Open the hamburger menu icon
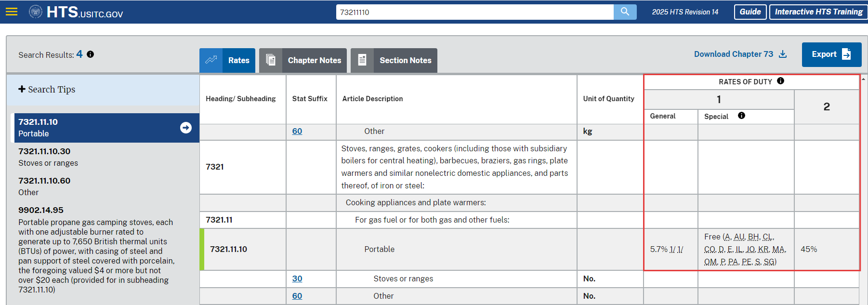The width and height of the screenshot is (868, 305). 12,12
